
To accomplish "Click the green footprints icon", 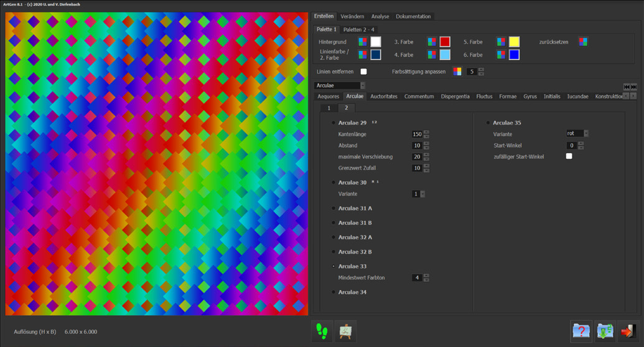I will 322,331.
